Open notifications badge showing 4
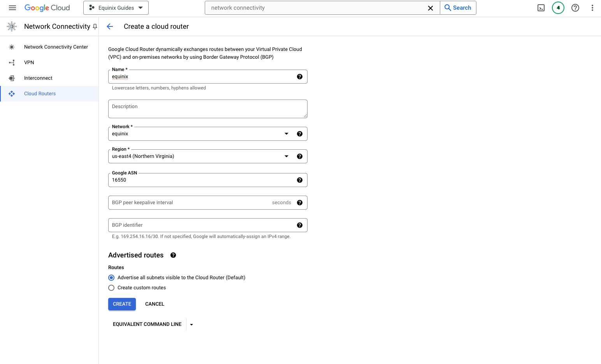 [558, 8]
